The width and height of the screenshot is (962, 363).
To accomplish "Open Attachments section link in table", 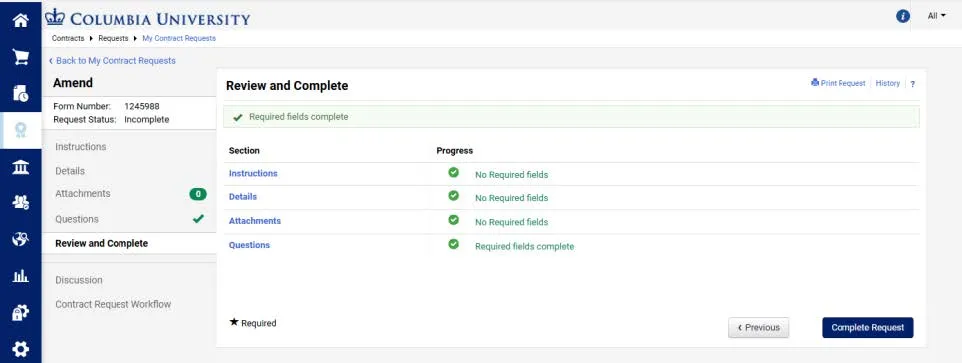I will 255,221.
